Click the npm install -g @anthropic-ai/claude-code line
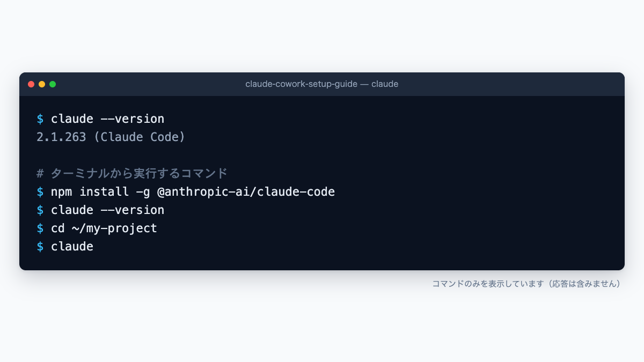Viewport: 644px width, 362px height. [x=186, y=192]
